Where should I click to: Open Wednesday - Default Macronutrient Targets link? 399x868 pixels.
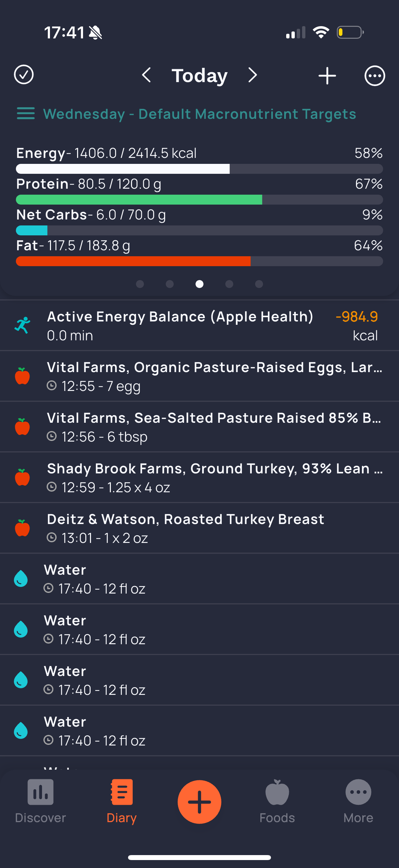(x=199, y=114)
